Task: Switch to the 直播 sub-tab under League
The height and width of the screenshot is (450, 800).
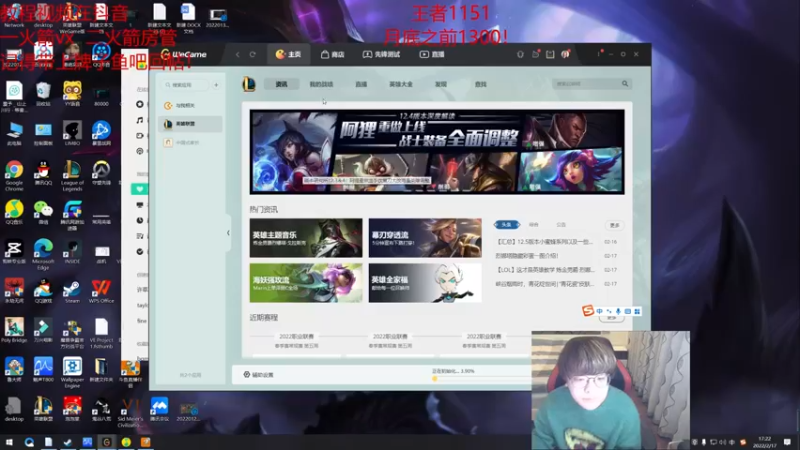Action: (361, 84)
